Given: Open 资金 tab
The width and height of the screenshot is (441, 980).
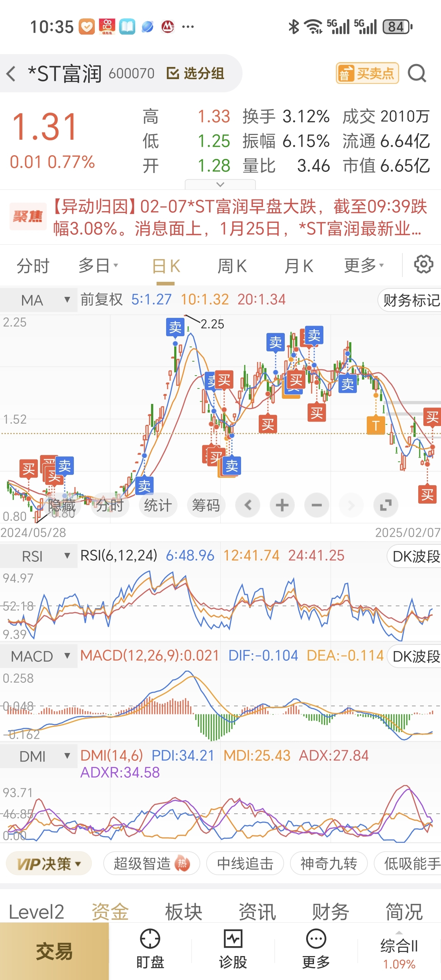Looking at the screenshot, I should click(x=110, y=912).
